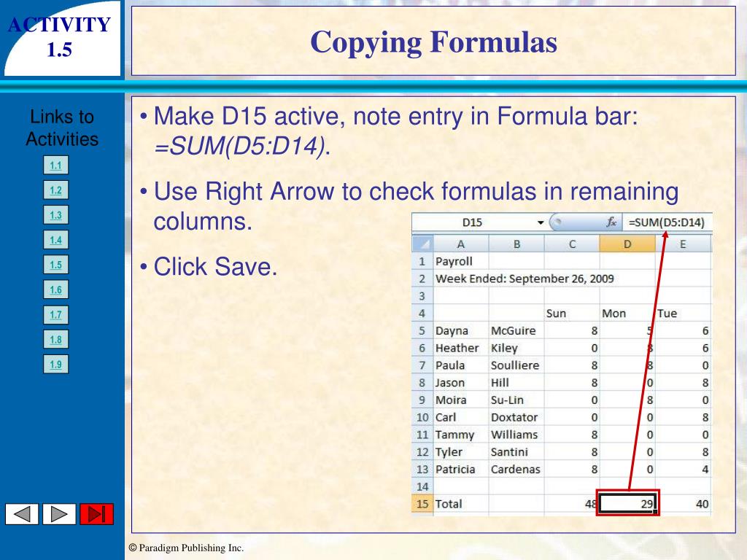Click the Tyler name cell
747x560 pixels.
tap(461, 452)
